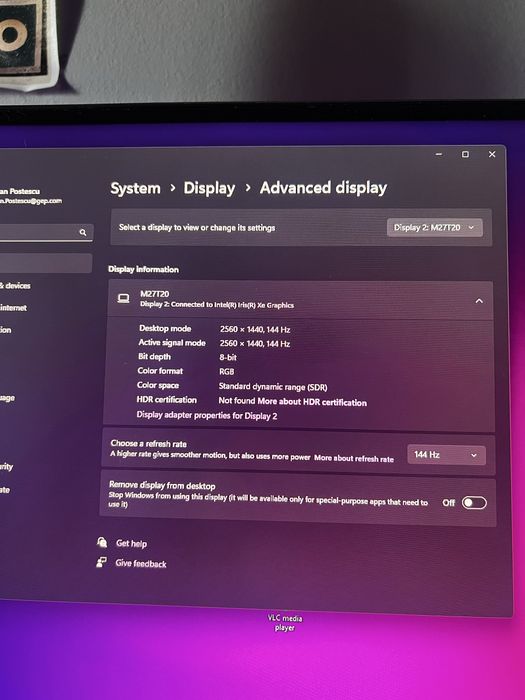
Task: Open More about HDR certification link
Action: (312, 402)
